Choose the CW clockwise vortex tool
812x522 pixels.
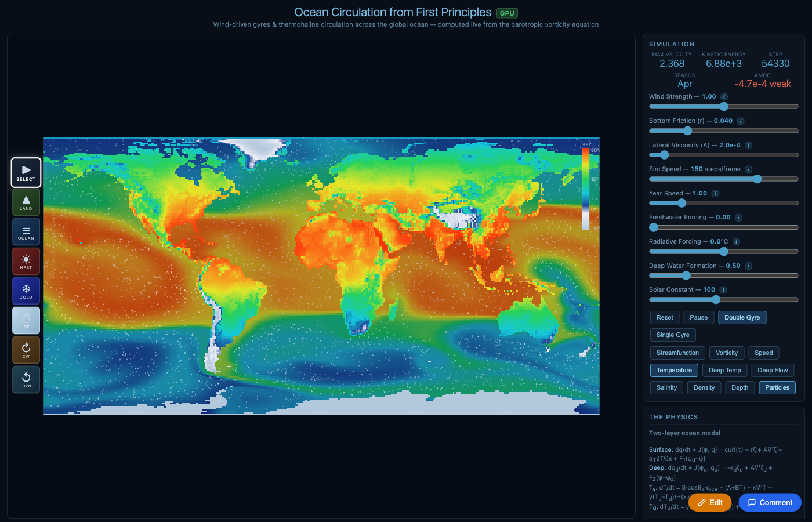tap(26, 350)
